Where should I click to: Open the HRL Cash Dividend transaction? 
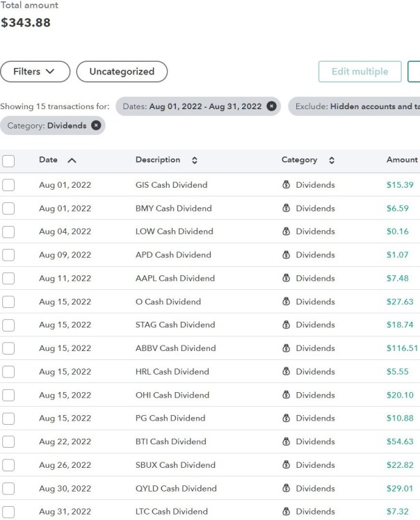tap(172, 372)
